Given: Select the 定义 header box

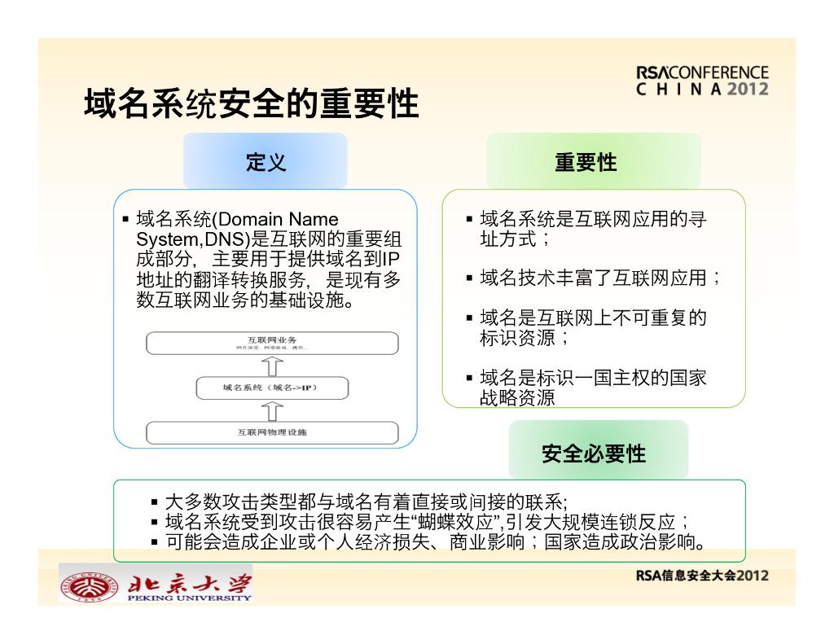Looking at the screenshot, I should 266,161.
